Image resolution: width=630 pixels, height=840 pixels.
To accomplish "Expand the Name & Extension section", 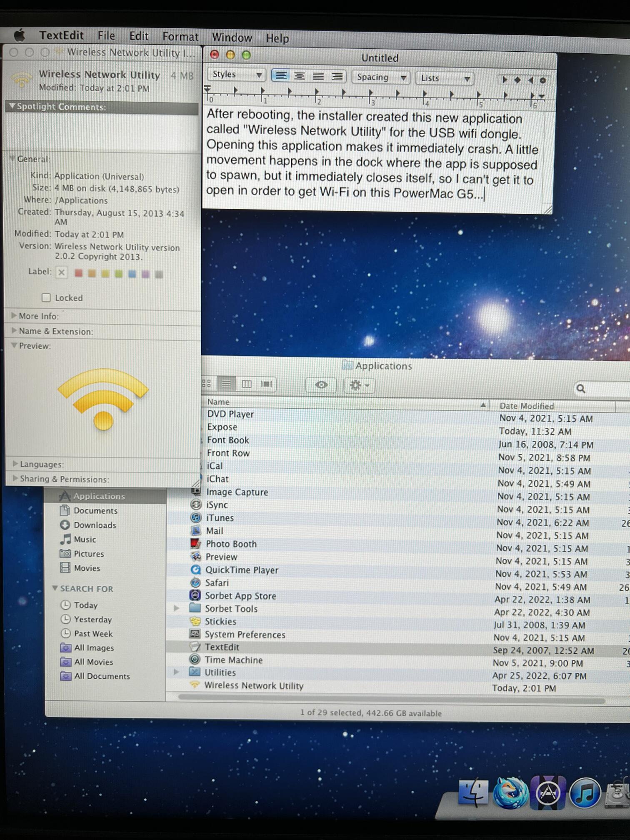I will click(14, 330).
